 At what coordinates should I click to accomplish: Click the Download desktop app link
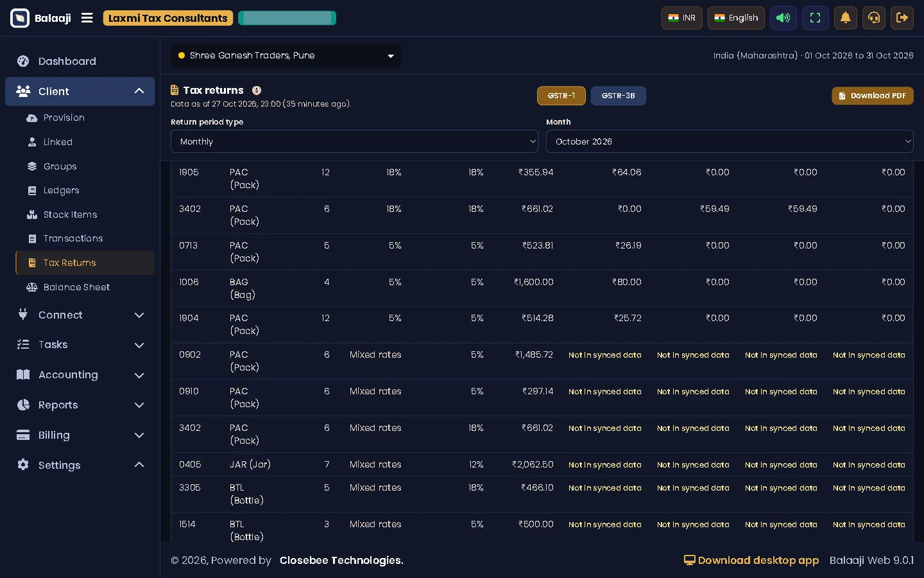751,561
